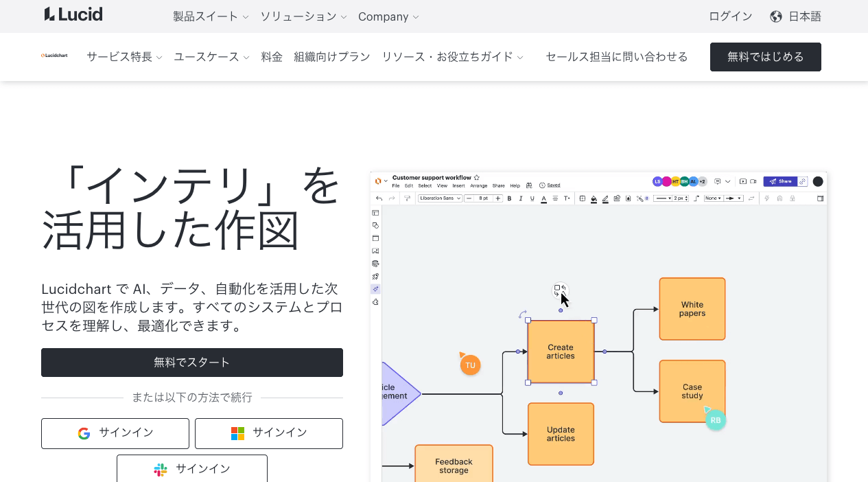Expand リソース・お役立ちガイド dropdown

coord(452,57)
